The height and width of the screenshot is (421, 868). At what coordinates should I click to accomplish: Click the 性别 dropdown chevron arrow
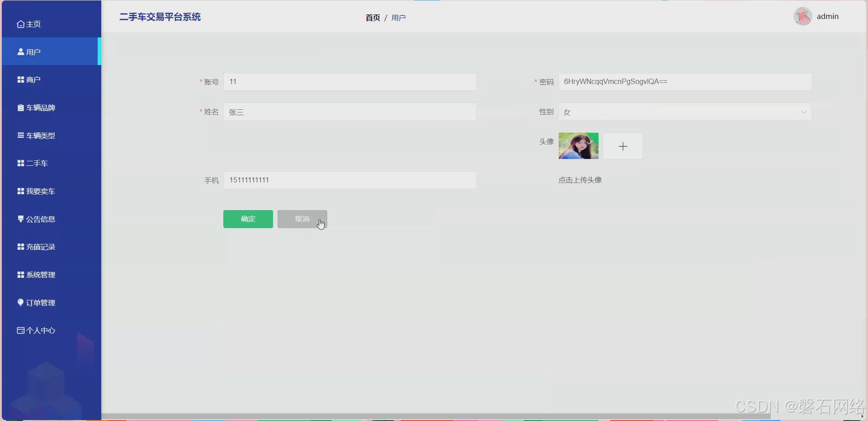pos(804,112)
